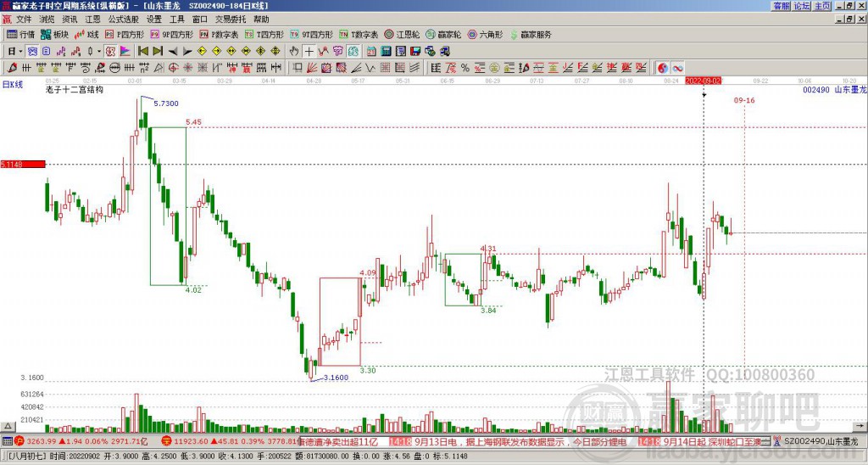This screenshot has height=465, width=868.
Task: Select the red fan lines tool
Action: [x=312, y=68]
